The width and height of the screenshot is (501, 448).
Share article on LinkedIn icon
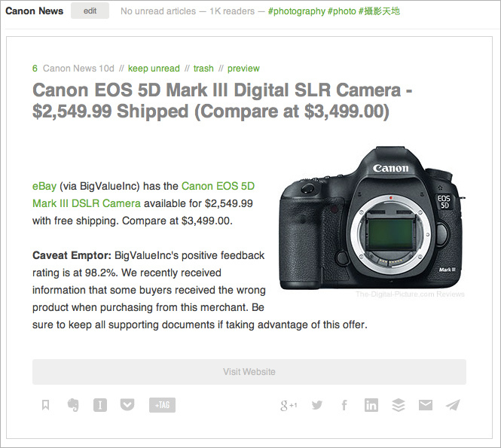coord(371,405)
